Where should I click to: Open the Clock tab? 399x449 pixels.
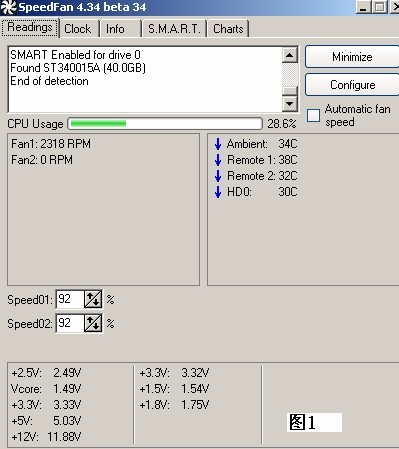78,29
